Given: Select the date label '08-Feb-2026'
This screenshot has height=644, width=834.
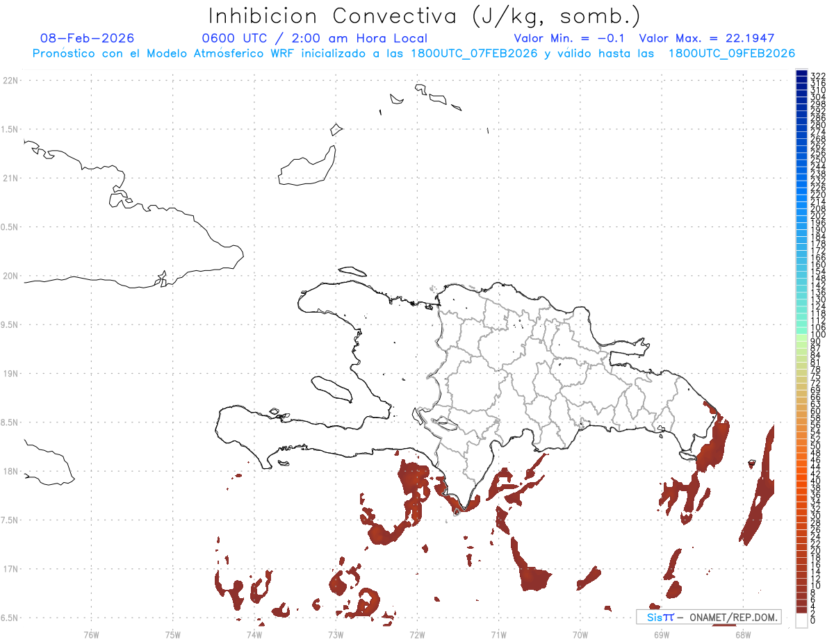Looking at the screenshot, I should [88, 38].
